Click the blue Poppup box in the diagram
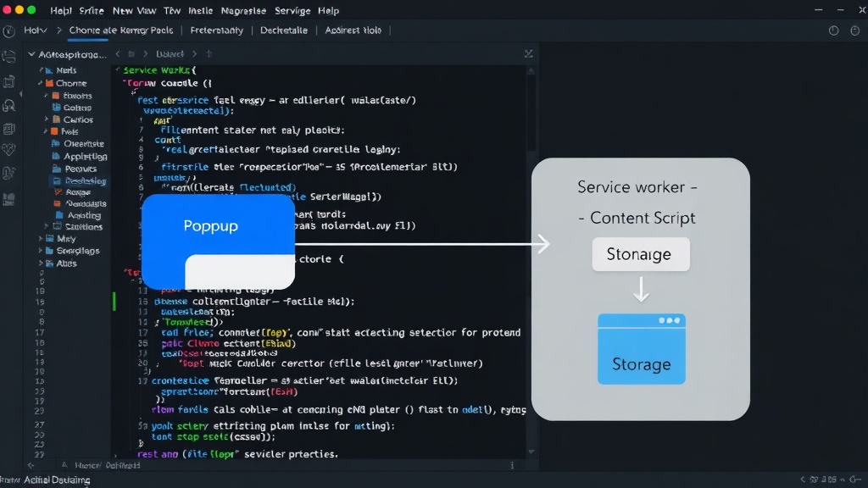This screenshot has height=488, width=868. [218, 241]
